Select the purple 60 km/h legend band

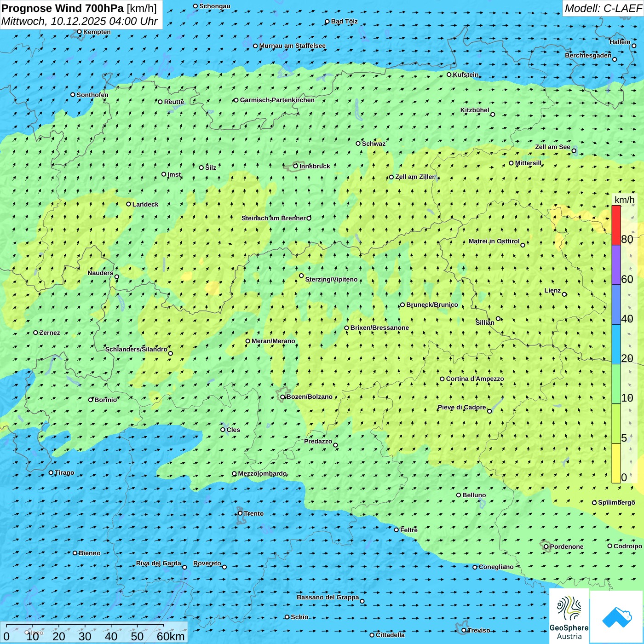pyautogui.click(x=616, y=264)
